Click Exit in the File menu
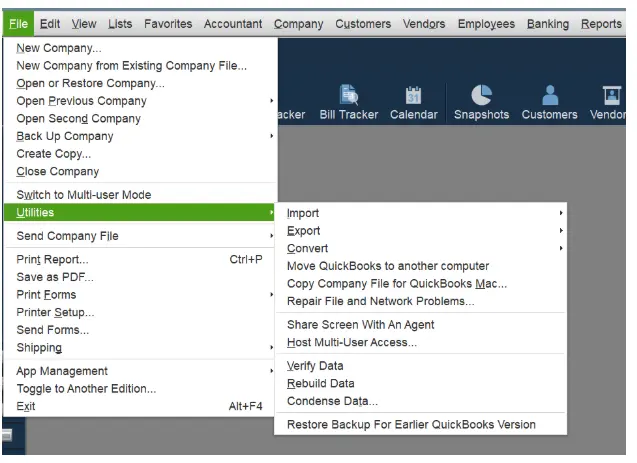Screen dimensions: 637x463 click(140, 407)
